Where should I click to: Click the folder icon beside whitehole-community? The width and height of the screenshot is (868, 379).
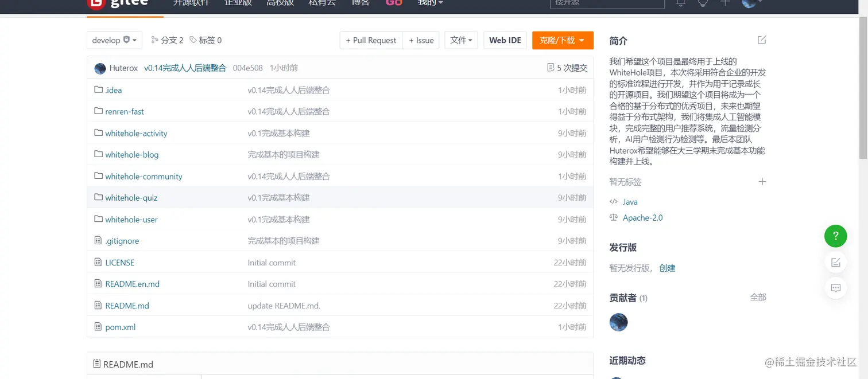click(x=98, y=175)
